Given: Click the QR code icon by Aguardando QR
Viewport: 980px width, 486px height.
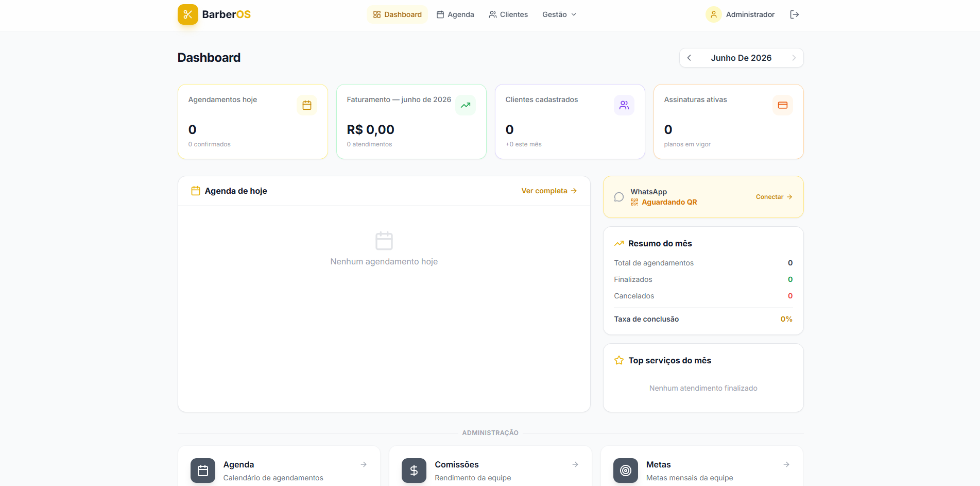Looking at the screenshot, I should 634,202.
